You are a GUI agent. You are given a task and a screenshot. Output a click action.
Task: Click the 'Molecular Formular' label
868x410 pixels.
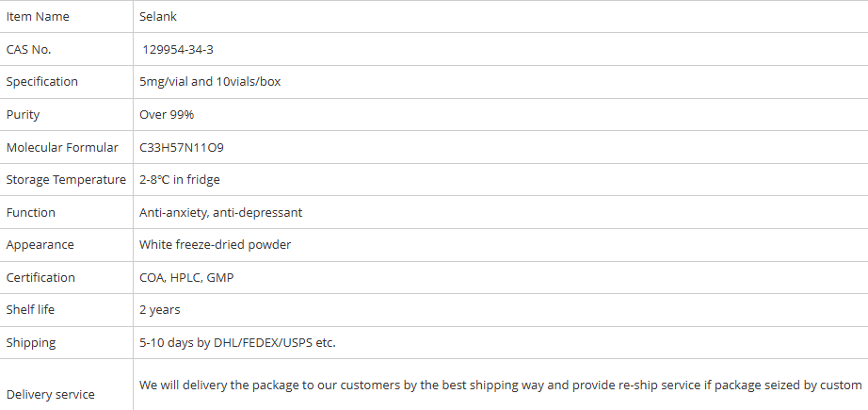coord(62,148)
